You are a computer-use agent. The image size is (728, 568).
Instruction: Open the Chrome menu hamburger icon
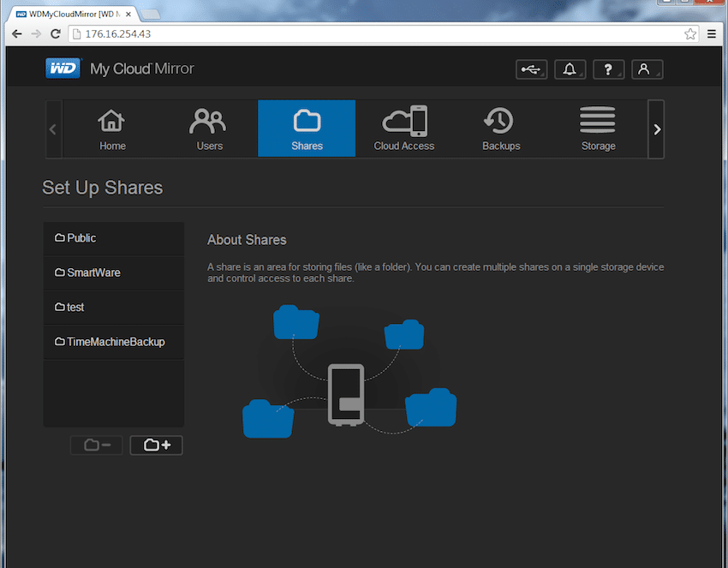click(x=711, y=34)
